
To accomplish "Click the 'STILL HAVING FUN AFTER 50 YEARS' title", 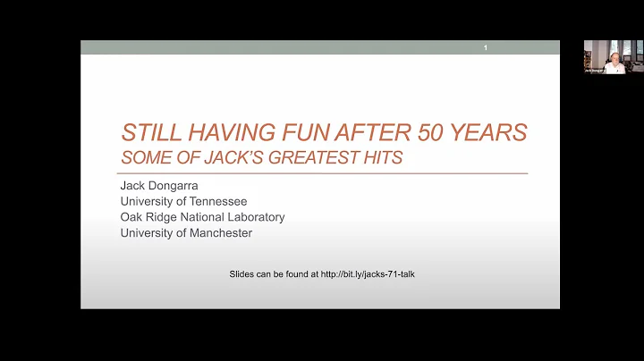I will point(324,132).
